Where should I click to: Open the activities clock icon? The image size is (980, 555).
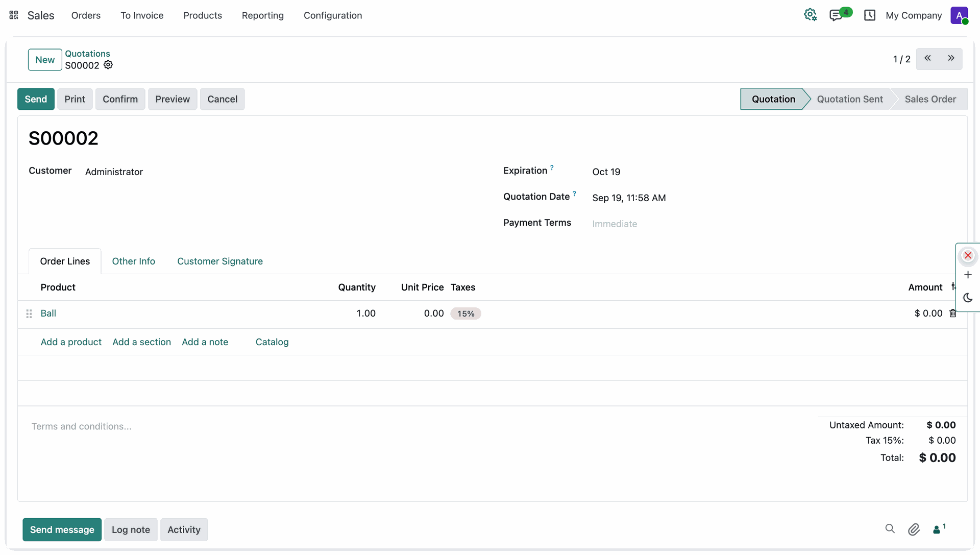(870, 15)
